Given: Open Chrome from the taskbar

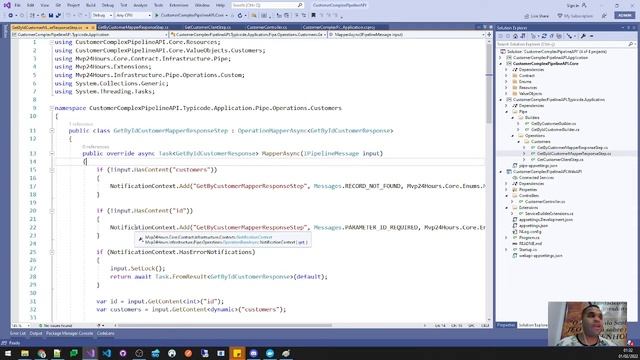Looking at the screenshot, I should (41, 353).
